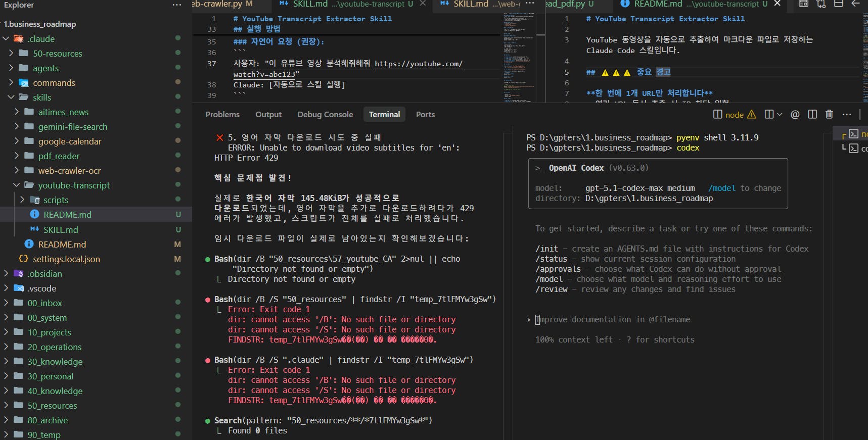Expand the aitimes_news folder

pyautogui.click(x=17, y=112)
